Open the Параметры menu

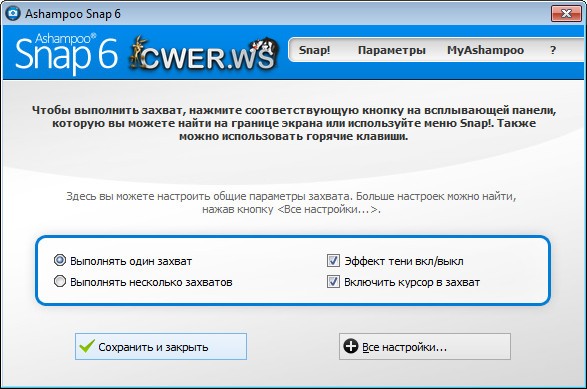392,50
